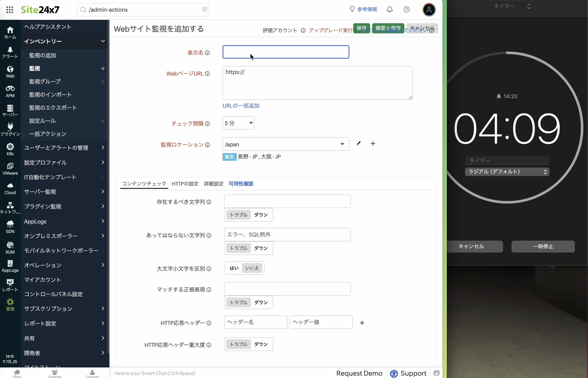
Task: Pause the timer with 一時停止 button
Action: pos(543,247)
